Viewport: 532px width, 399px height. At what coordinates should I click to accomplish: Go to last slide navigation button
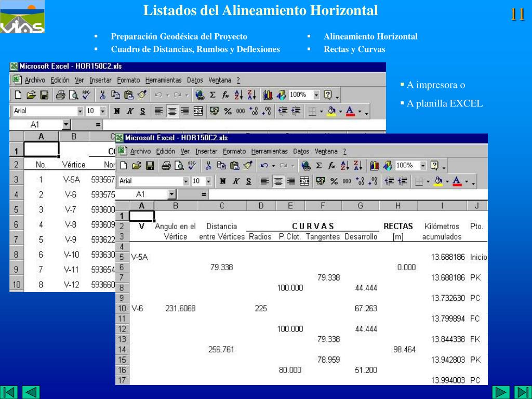(x=523, y=392)
